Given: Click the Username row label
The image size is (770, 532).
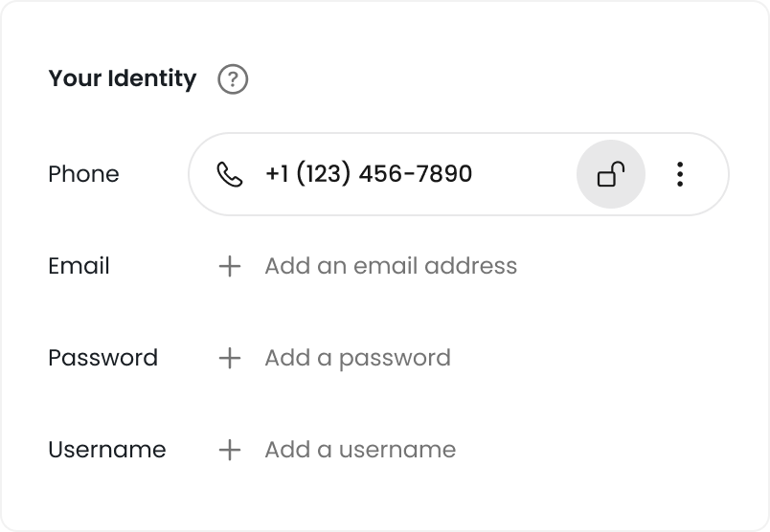Looking at the screenshot, I should coord(106,450).
